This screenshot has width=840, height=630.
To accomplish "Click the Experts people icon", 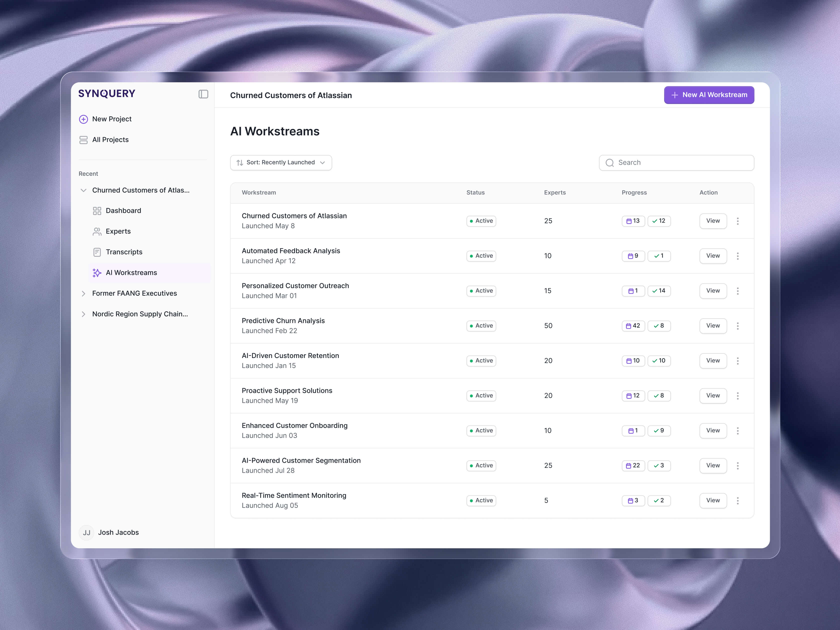I will coord(97,232).
